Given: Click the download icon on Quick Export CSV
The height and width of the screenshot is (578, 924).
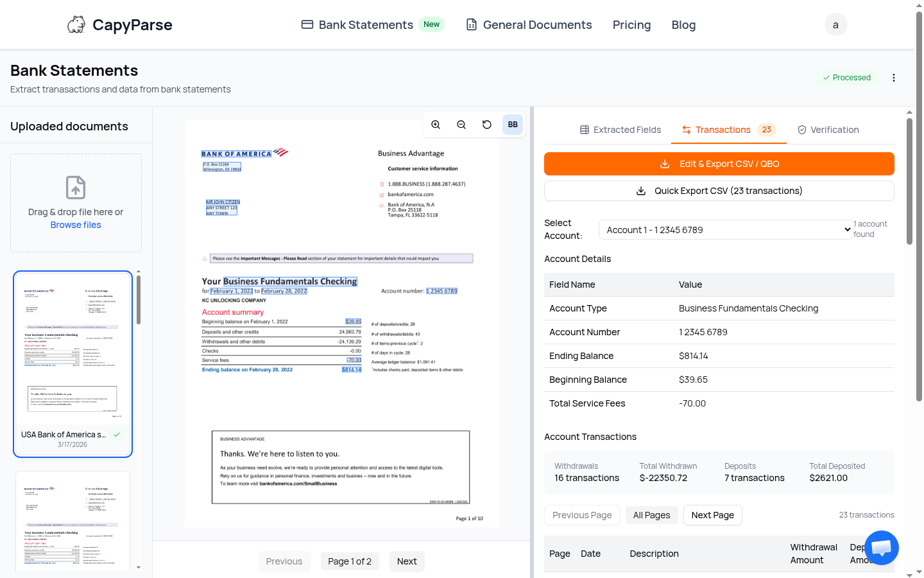Looking at the screenshot, I should point(640,191).
